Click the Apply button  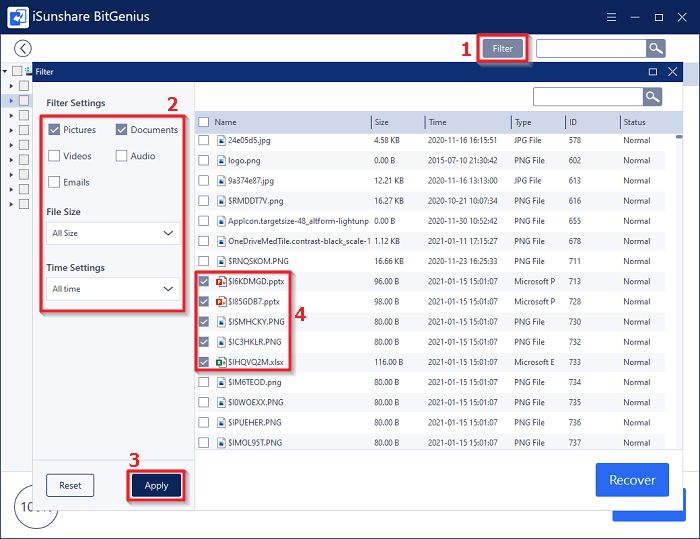[156, 485]
